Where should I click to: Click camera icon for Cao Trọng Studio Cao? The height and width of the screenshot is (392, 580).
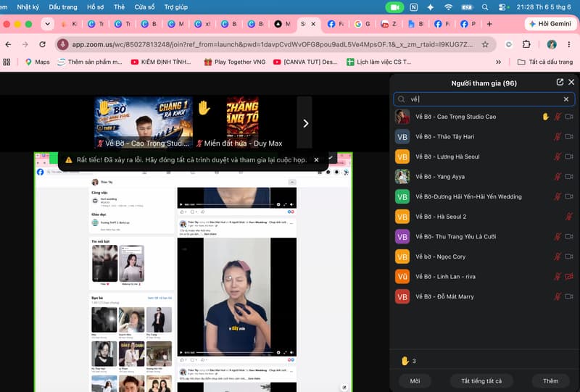569,117
